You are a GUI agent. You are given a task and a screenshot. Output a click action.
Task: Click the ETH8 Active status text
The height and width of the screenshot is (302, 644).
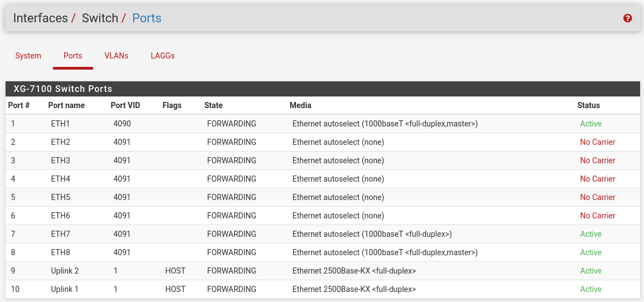pos(590,252)
